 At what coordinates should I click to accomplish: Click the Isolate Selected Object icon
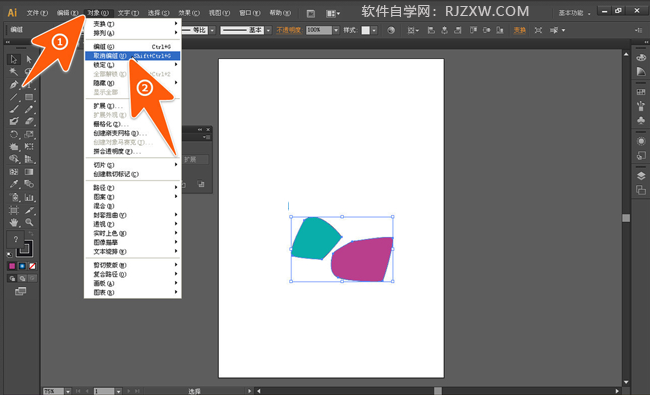point(538,30)
